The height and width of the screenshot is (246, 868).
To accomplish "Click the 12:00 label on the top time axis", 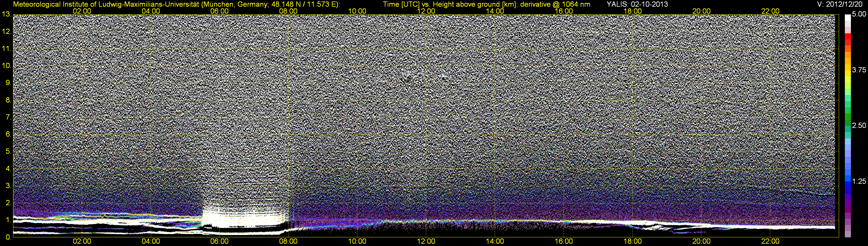I will coord(426,11).
